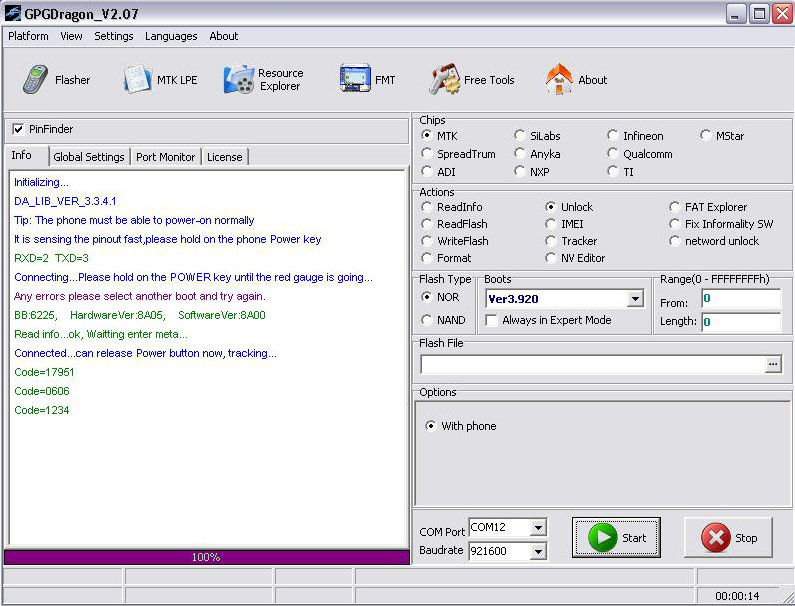Select Qualcomm chip option
The image size is (795, 606).
coord(612,154)
